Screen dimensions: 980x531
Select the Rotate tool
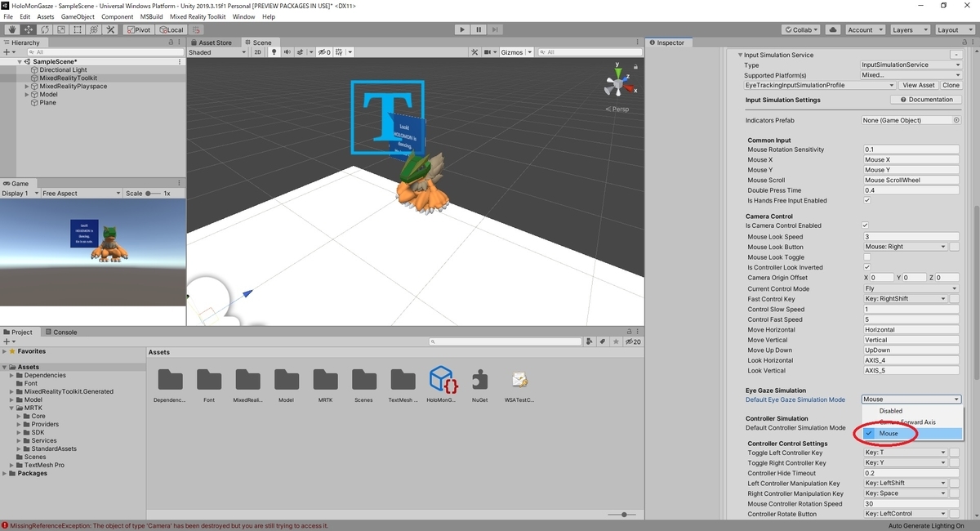[45, 29]
